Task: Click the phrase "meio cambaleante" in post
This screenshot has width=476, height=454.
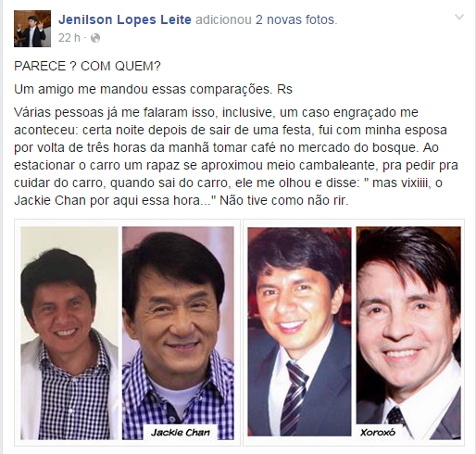Action: 321,165
